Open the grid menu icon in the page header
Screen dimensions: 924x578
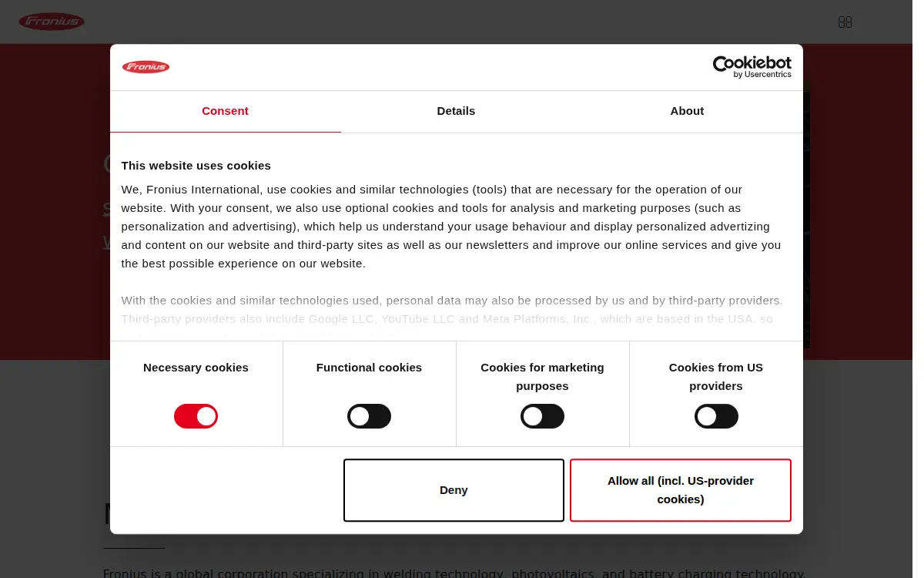point(845,22)
